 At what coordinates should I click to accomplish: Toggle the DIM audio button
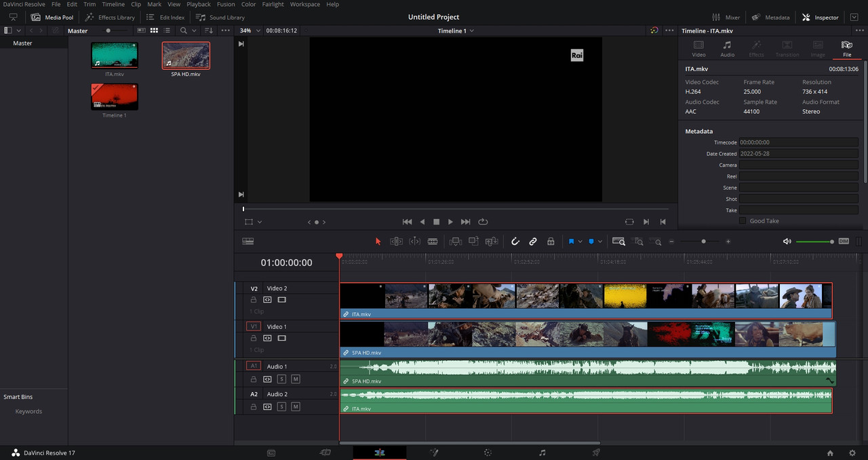point(844,241)
